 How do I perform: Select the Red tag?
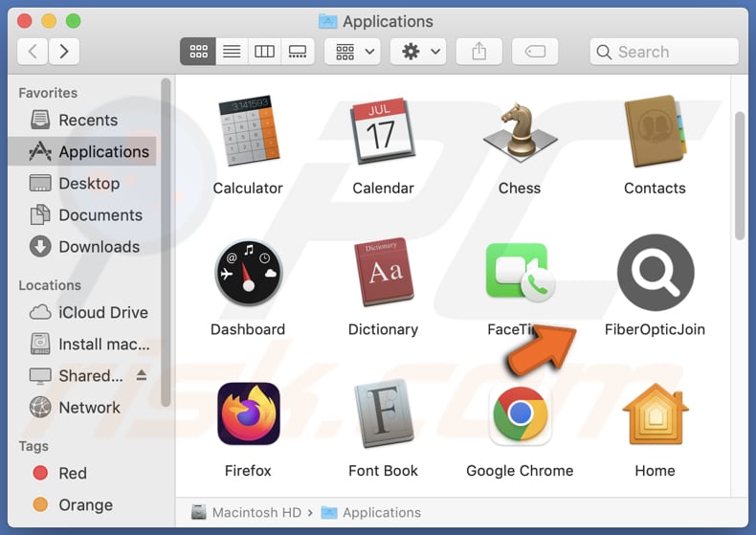click(x=82, y=473)
